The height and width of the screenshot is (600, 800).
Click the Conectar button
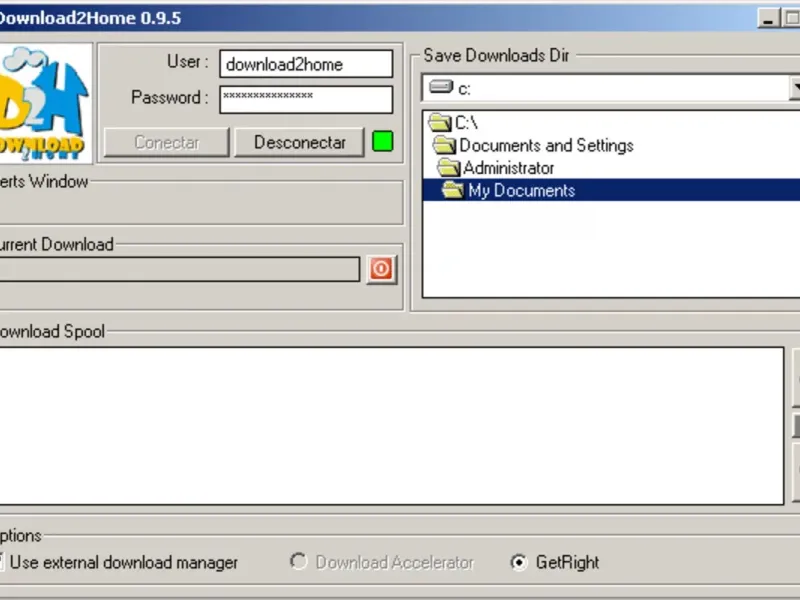[166, 142]
